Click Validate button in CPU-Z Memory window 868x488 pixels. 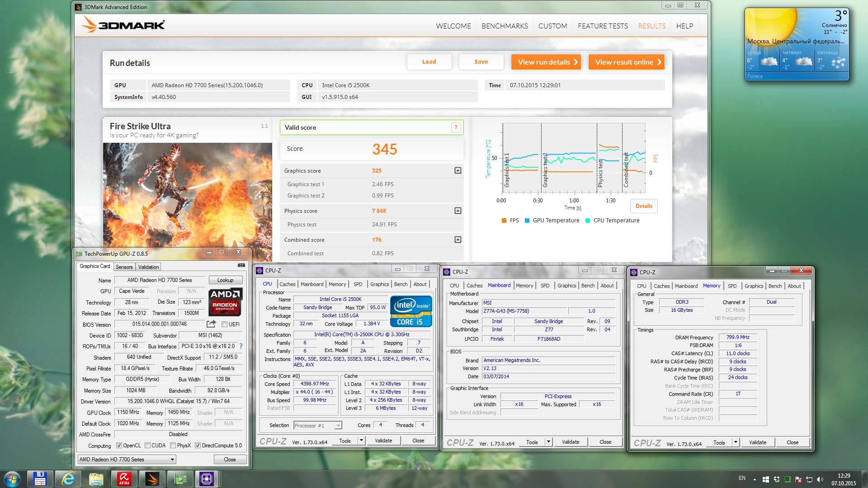pos(757,442)
